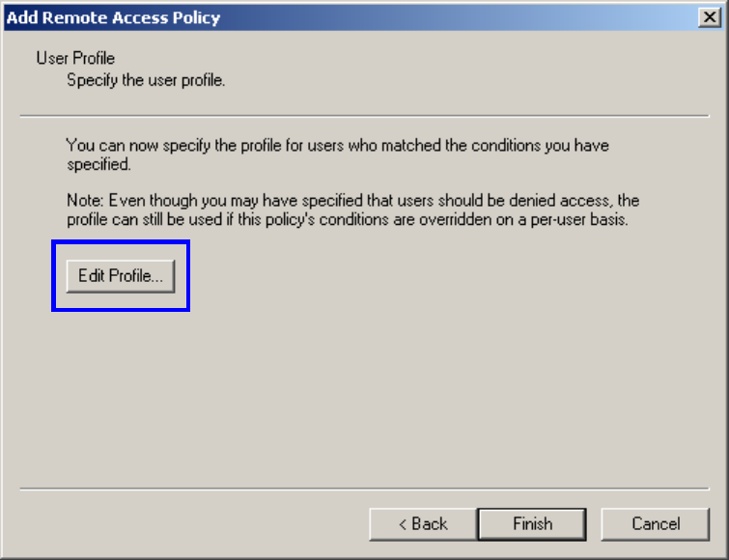Click the 'per-user basis' phrase in the note
The image size is (729, 560).
pyautogui.click(x=578, y=219)
